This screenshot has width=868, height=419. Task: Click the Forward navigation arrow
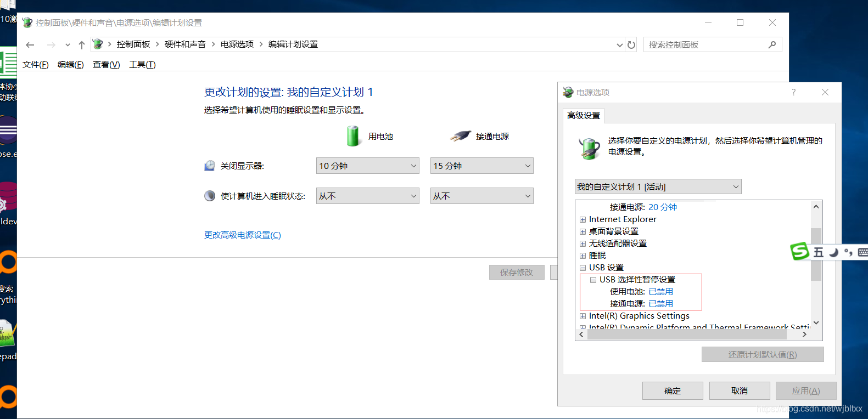pyautogui.click(x=51, y=45)
